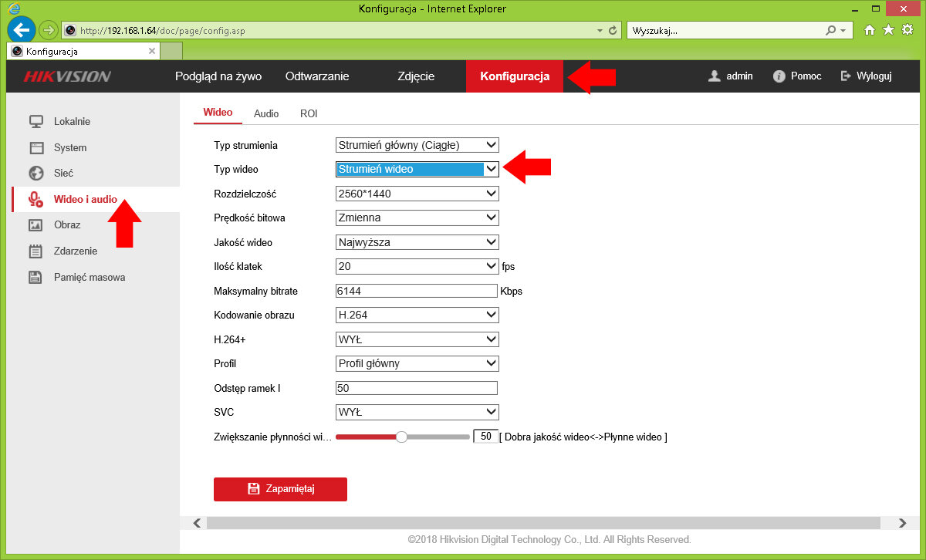The width and height of the screenshot is (926, 560).
Task: Click the Pamięć masowa disk icon
Action: pos(35,277)
